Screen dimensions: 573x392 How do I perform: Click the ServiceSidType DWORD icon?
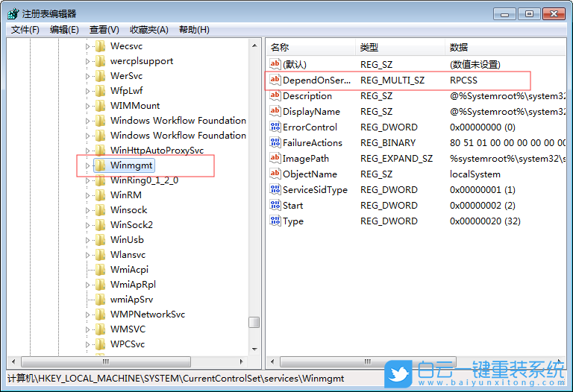(275, 189)
